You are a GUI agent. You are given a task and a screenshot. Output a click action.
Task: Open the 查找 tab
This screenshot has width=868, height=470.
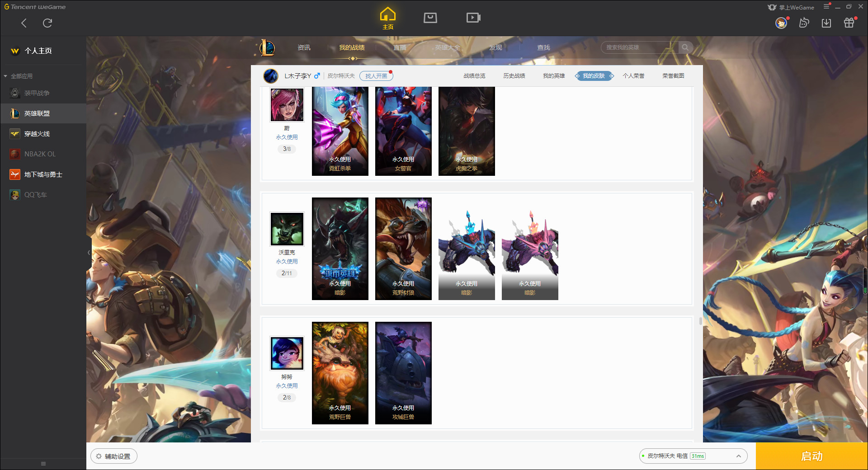click(x=543, y=47)
